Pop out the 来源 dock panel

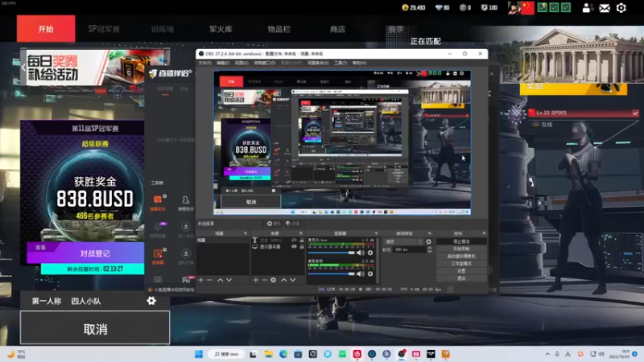(x=300, y=233)
